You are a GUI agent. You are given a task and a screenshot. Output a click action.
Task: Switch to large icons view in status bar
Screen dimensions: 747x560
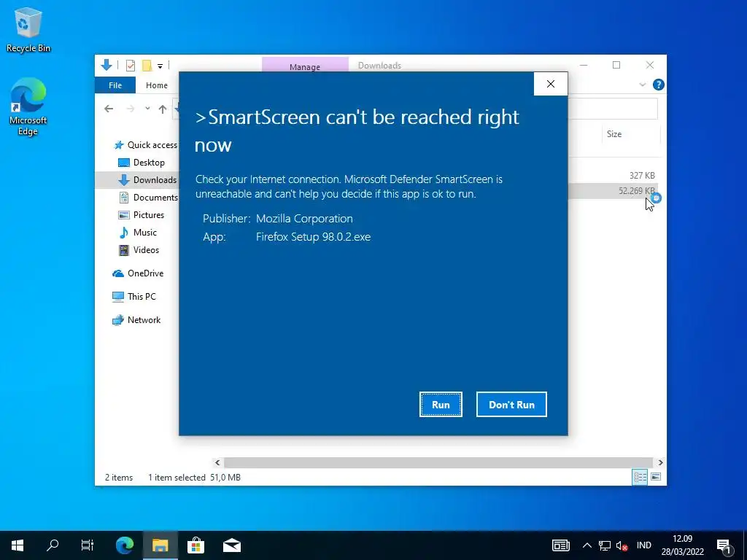[656, 477]
